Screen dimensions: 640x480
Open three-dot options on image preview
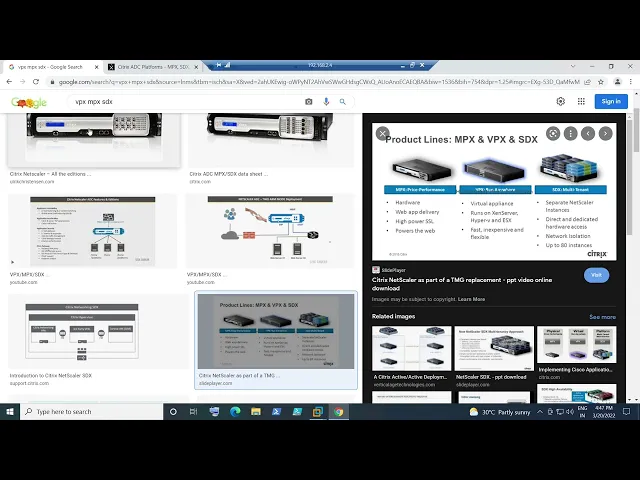[x=571, y=133]
